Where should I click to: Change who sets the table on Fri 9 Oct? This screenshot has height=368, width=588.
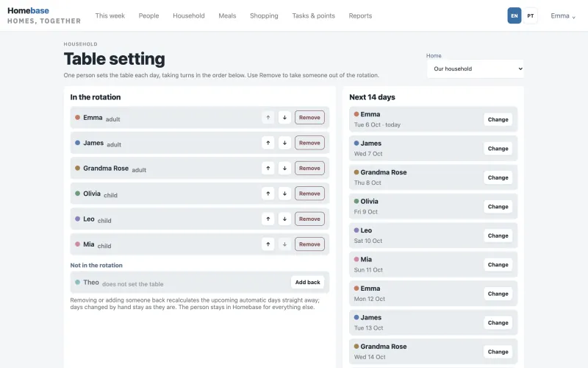click(498, 207)
